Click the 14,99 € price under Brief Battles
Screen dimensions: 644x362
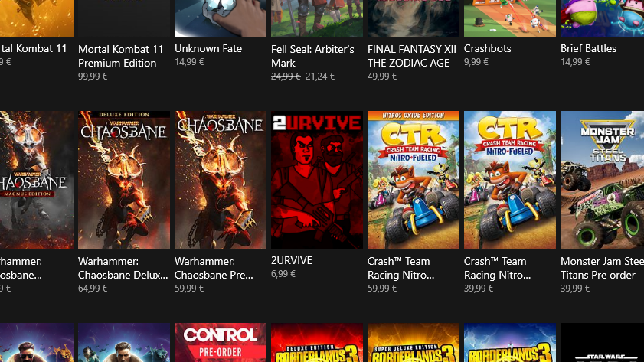tap(575, 62)
